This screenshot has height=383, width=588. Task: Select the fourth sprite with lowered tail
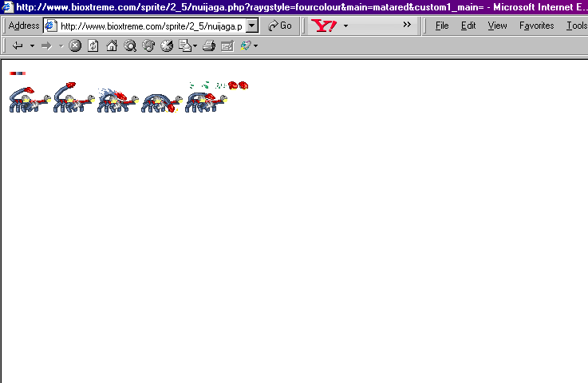click(162, 103)
